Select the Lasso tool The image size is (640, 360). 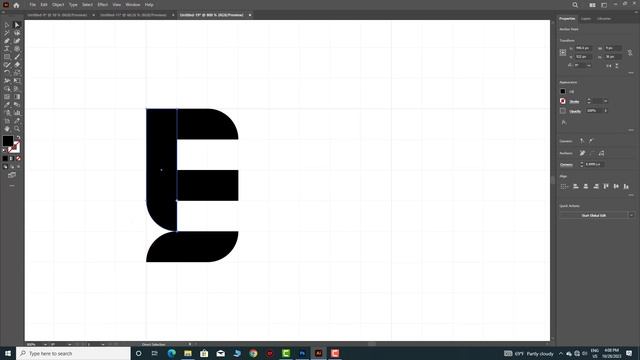17,33
